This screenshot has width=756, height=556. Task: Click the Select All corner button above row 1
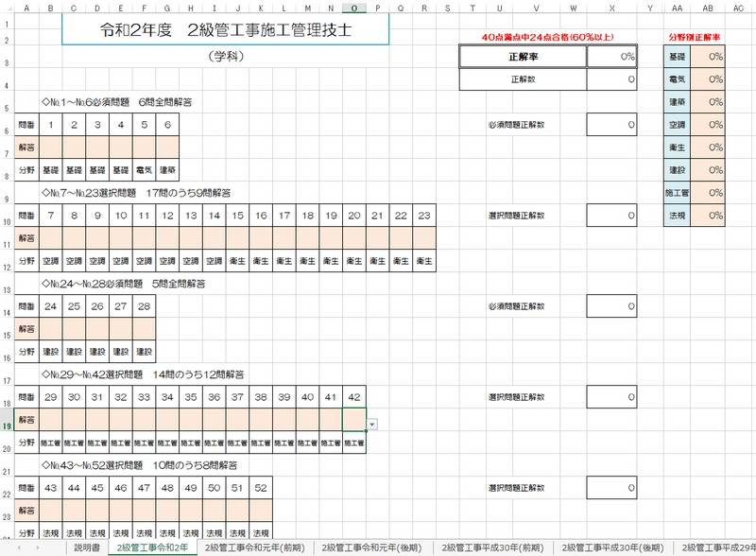click(x=9, y=9)
